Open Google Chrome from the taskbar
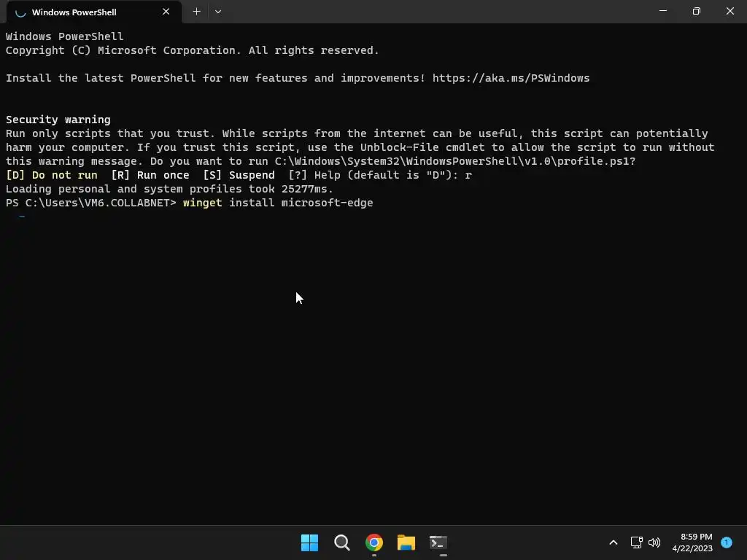 374,542
